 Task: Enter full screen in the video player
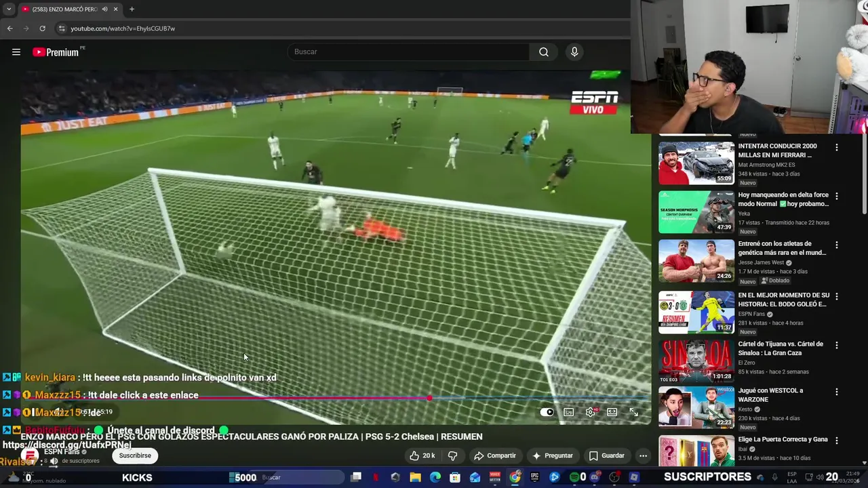coord(633,412)
